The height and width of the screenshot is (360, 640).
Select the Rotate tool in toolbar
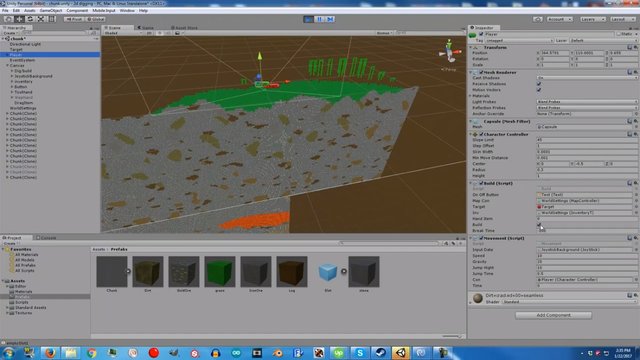[x=30, y=19]
